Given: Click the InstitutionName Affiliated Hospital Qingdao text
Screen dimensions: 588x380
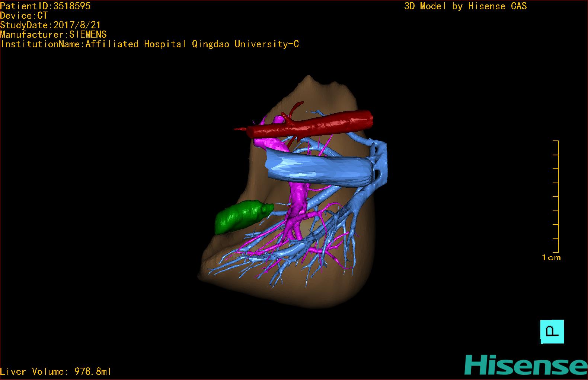Looking at the screenshot, I should coord(149,44).
